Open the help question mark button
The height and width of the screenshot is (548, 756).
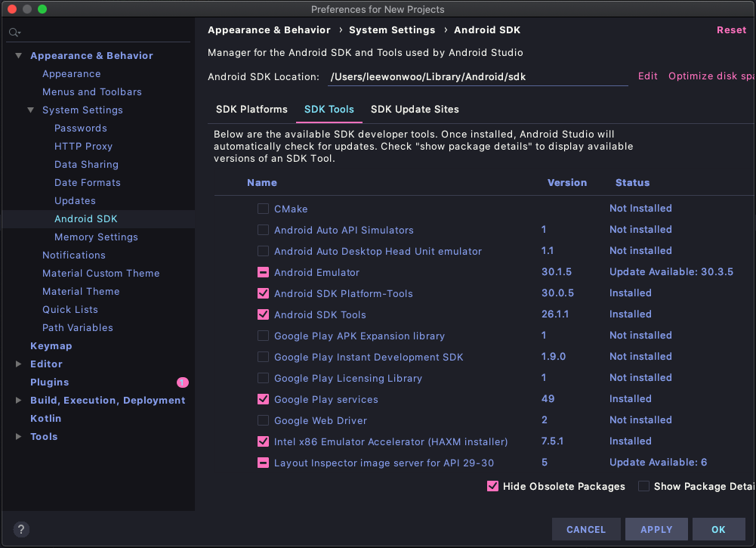click(x=20, y=530)
